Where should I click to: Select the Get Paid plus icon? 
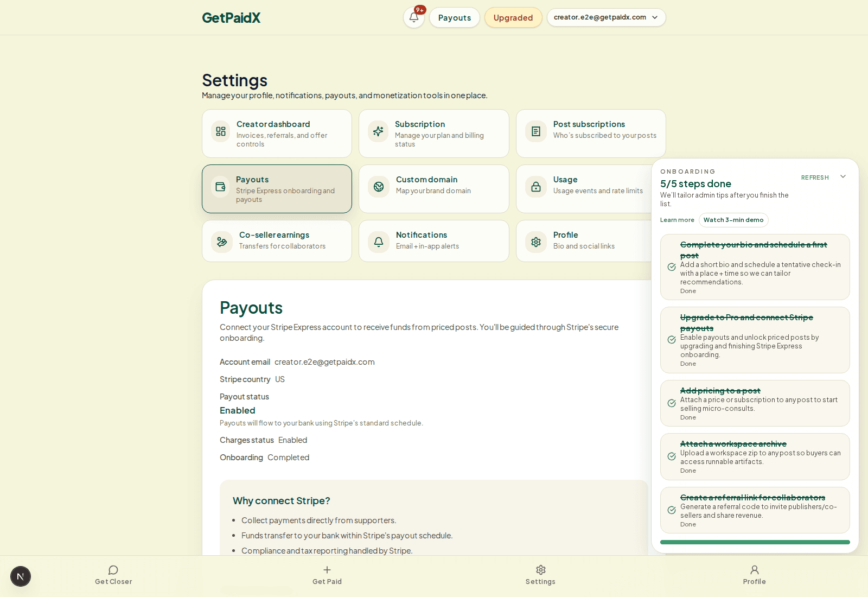(327, 570)
